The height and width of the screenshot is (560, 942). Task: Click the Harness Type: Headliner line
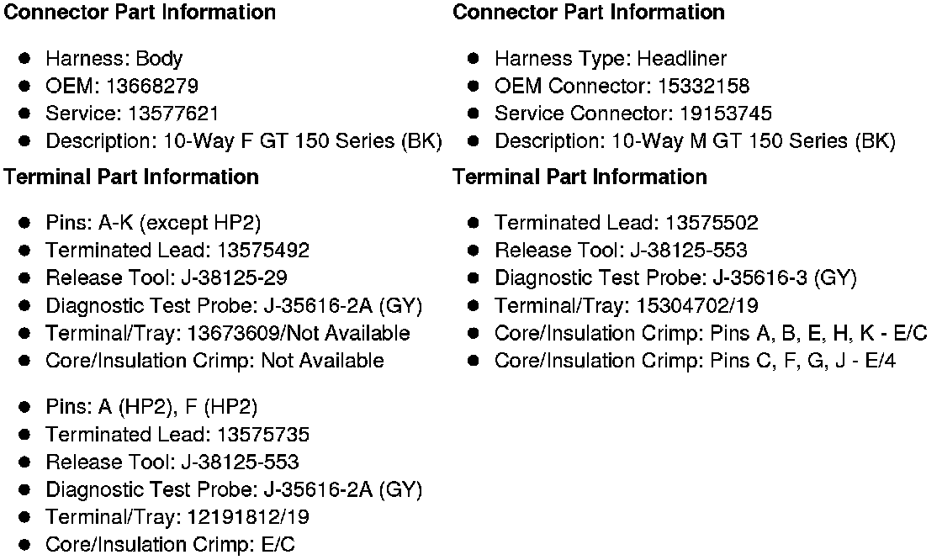coord(610,59)
